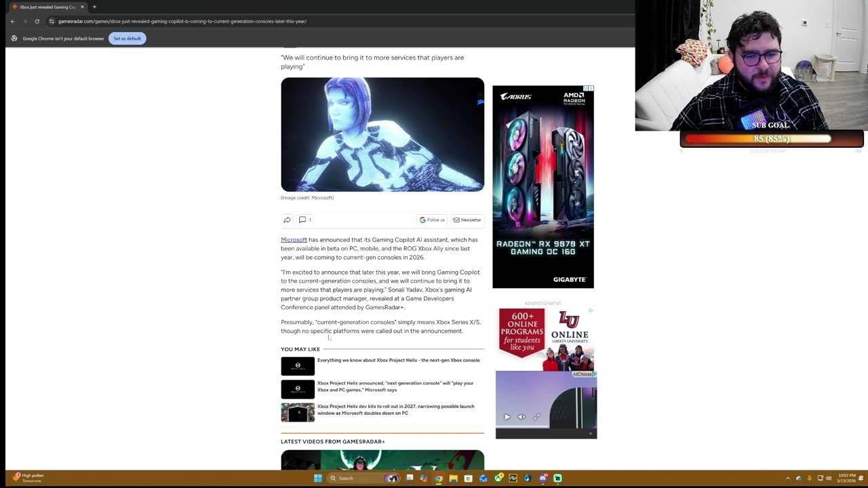Open Copilot from the taskbar
The height and width of the screenshot is (488, 868).
tap(424, 479)
